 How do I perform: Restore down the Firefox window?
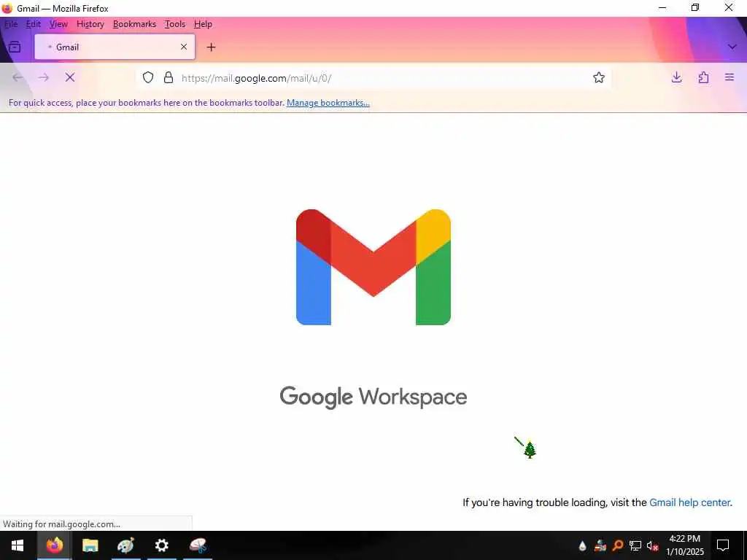point(695,7)
